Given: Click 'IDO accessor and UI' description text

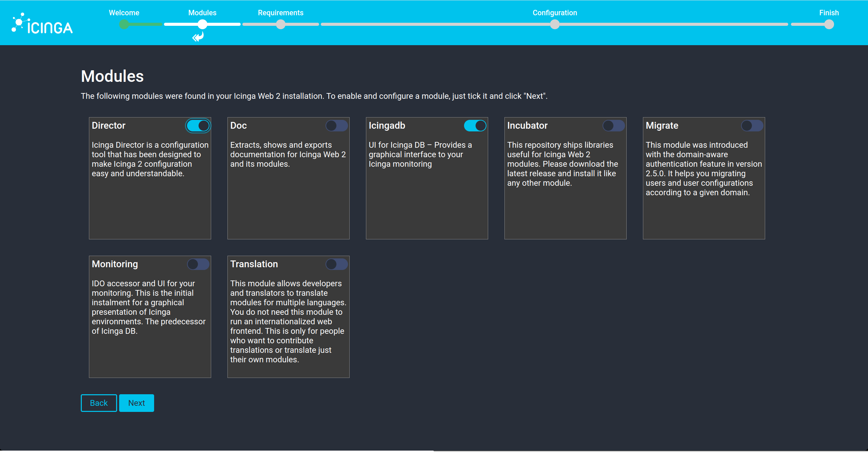Looking at the screenshot, I should [x=149, y=307].
